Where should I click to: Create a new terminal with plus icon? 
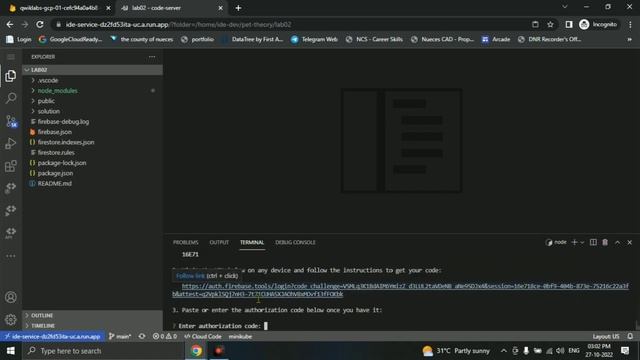tap(574, 242)
